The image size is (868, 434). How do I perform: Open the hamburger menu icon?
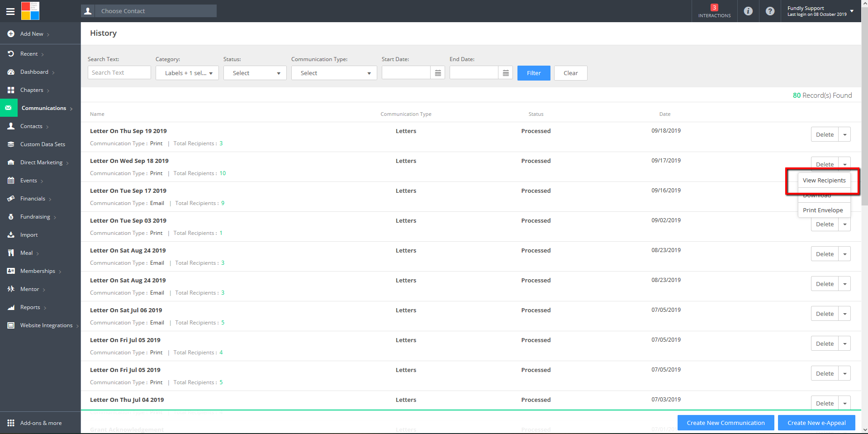(10, 11)
